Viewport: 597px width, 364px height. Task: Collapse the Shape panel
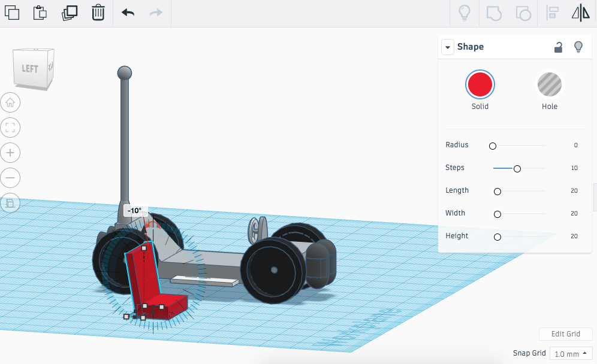[448, 47]
